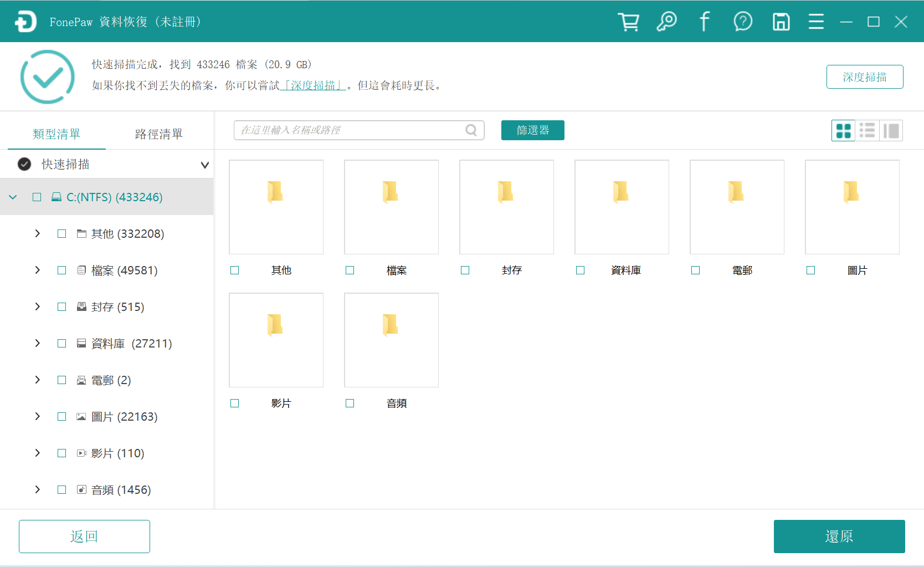Expand the 檔案 (49581) tree item

(x=37, y=270)
